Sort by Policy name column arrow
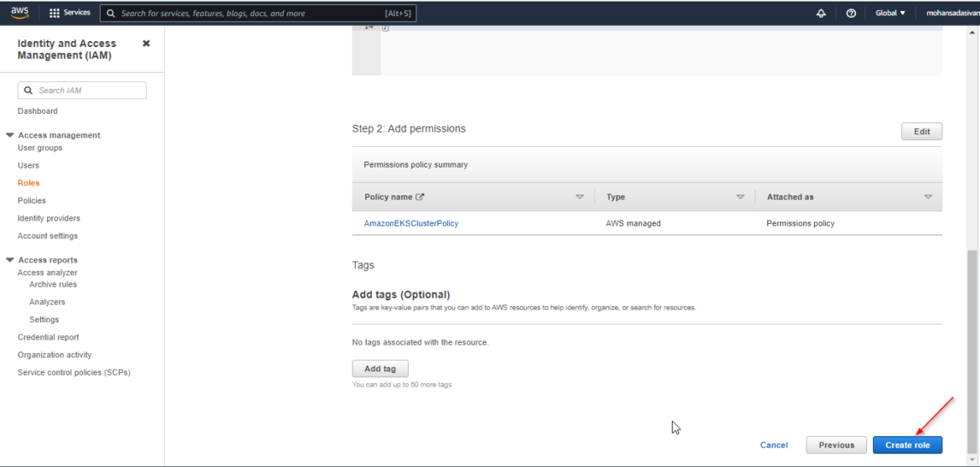The height and width of the screenshot is (467, 980). pos(580,196)
